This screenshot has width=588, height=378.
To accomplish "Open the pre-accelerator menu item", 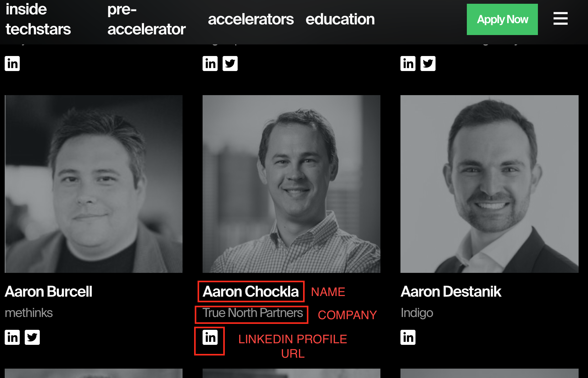I will tap(147, 19).
